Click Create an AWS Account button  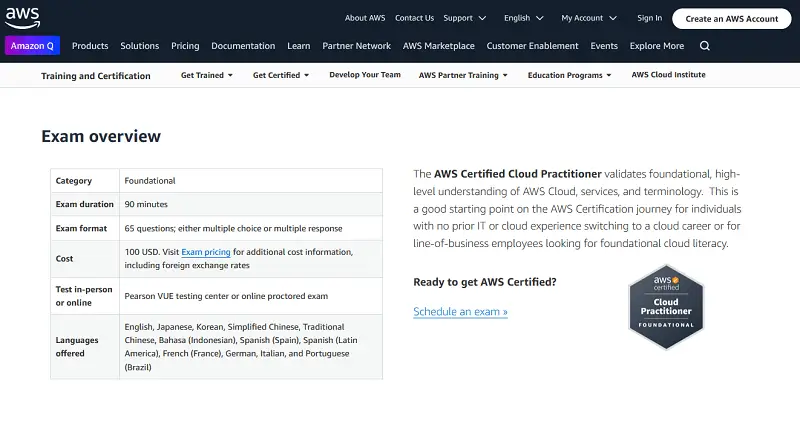(732, 18)
